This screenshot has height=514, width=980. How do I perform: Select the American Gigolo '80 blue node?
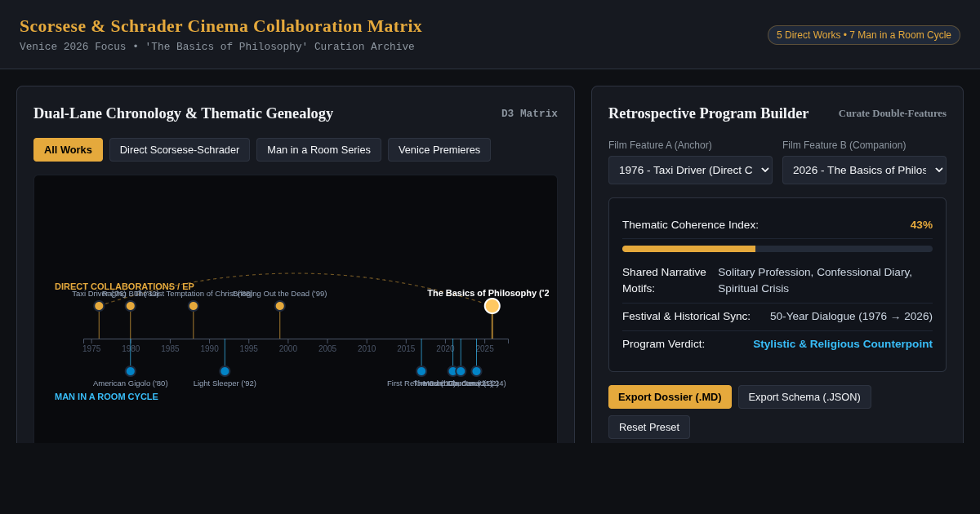coord(131,371)
